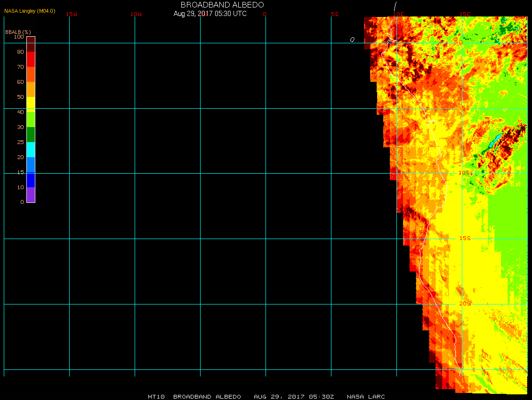Image resolution: width=532 pixels, height=400 pixels.
Task: Click the Aug 29, 2017 05:30 UTC timestamp
Action: [x=210, y=14]
